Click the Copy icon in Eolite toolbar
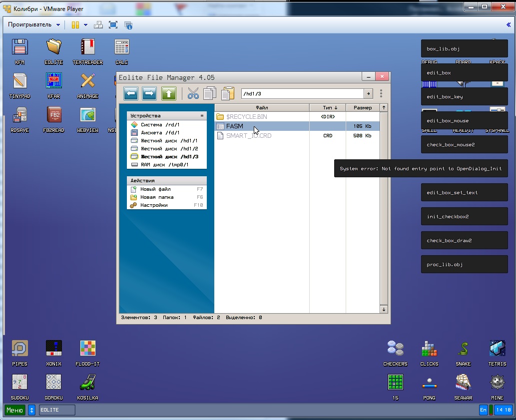The width and height of the screenshot is (516, 420). (210, 93)
